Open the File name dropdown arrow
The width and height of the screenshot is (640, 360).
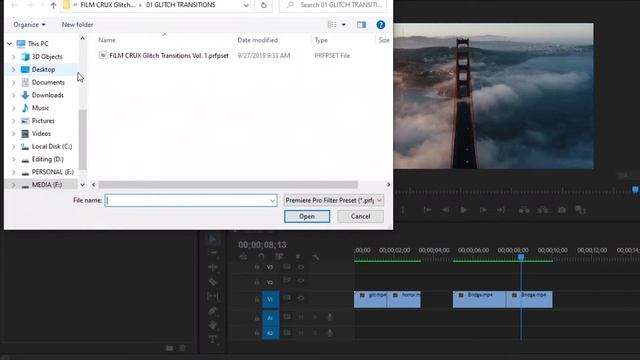click(272, 200)
